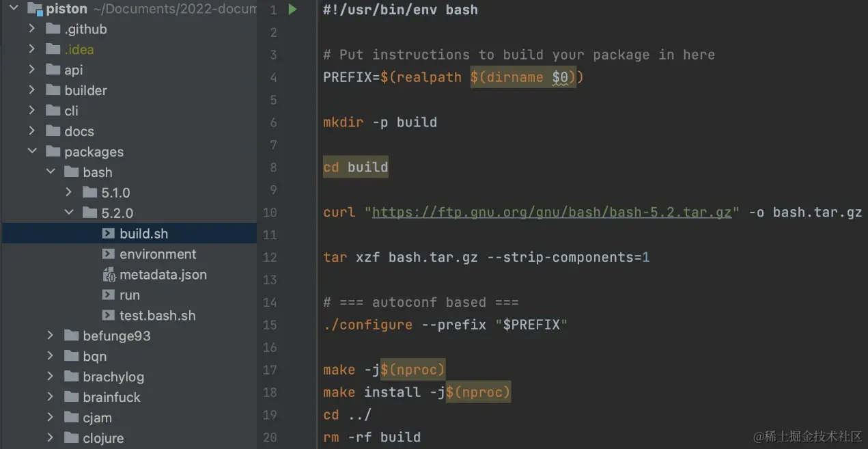Expand the api folder

pyautogui.click(x=31, y=70)
